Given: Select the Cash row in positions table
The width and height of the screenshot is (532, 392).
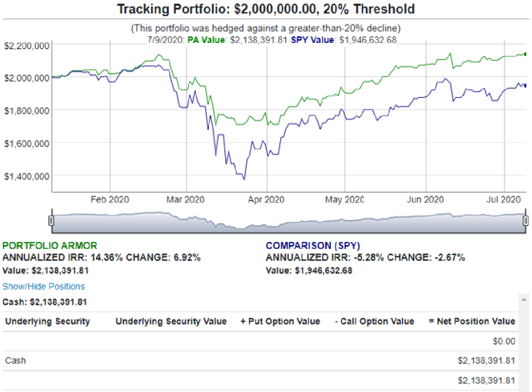Looking at the screenshot, I should pos(16,361).
